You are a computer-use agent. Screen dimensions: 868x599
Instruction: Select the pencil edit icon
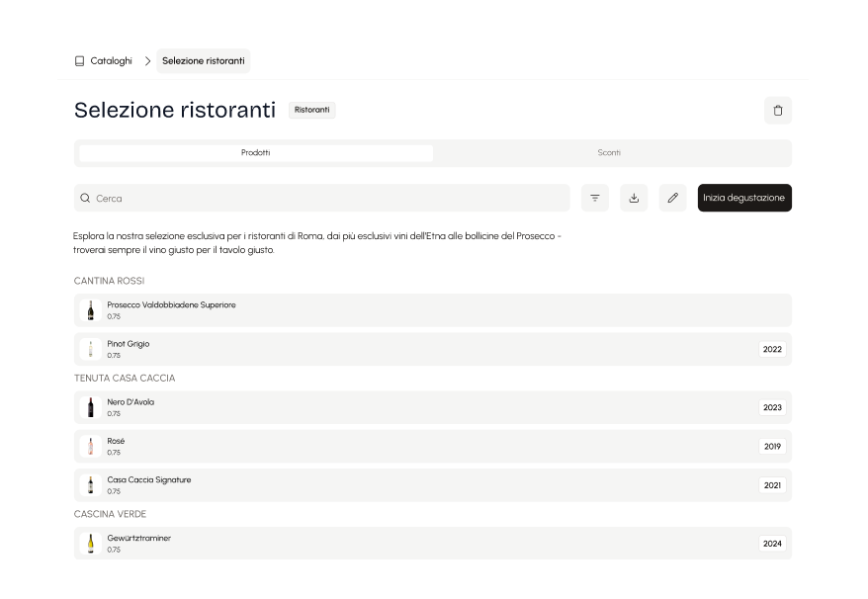coord(673,198)
